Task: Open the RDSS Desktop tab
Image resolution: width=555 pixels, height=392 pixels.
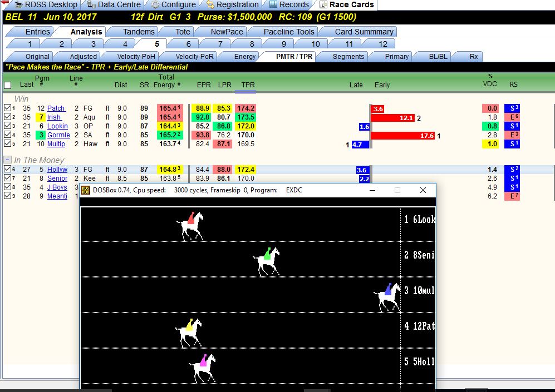Action: pyautogui.click(x=46, y=4)
